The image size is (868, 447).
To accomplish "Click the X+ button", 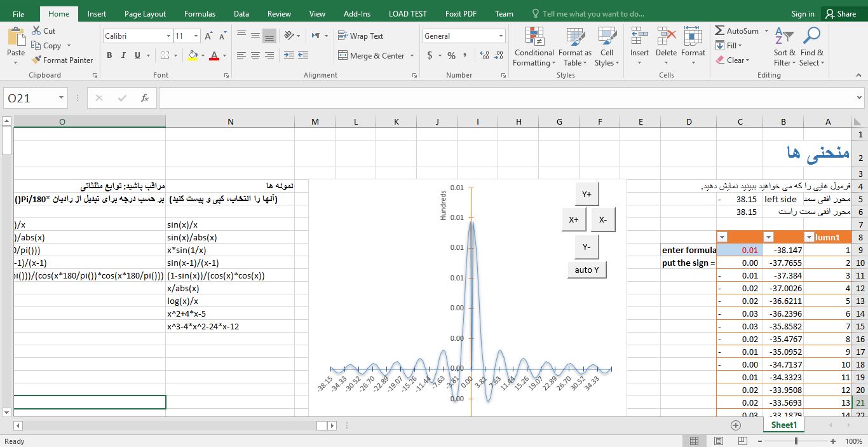I will pyautogui.click(x=574, y=219).
